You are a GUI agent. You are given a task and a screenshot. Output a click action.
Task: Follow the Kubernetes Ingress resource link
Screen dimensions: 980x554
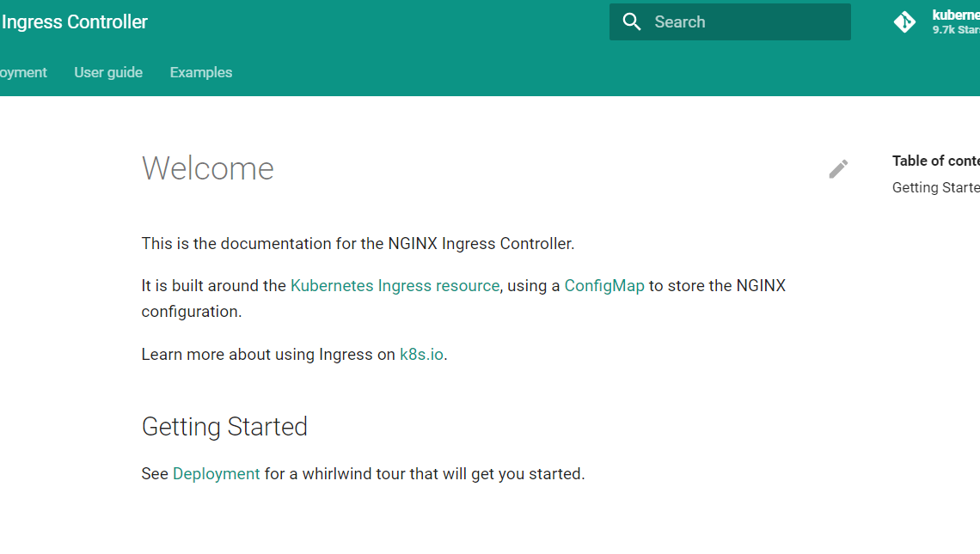coord(395,285)
